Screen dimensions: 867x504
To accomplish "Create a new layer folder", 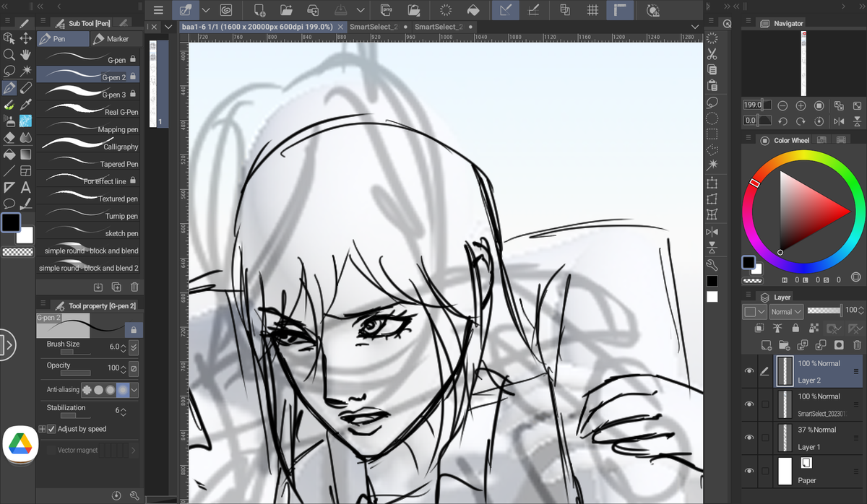I will click(783, 345).
